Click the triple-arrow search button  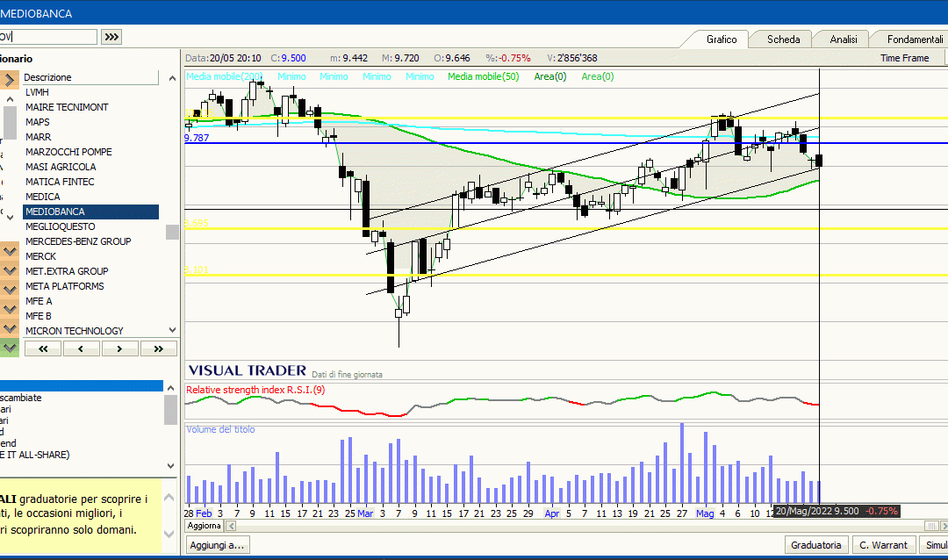coord(111,37)
